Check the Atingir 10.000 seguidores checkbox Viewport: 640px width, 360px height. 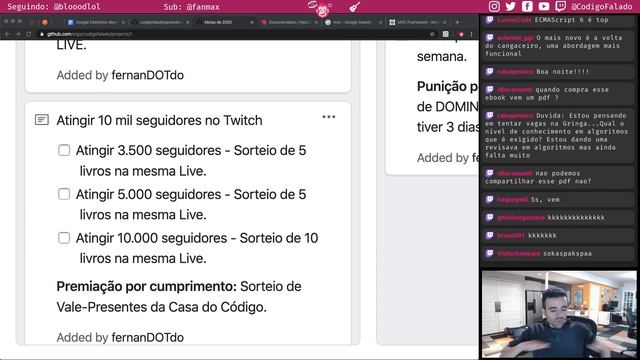click(64, 238)
